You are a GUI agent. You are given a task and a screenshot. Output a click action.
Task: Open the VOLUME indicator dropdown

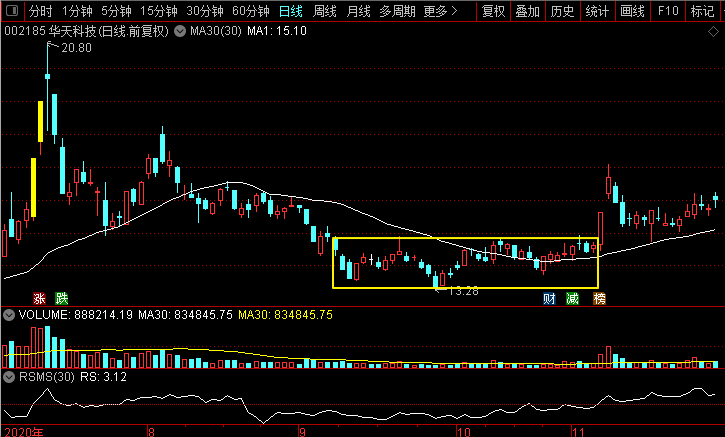(x=9, y=315)
